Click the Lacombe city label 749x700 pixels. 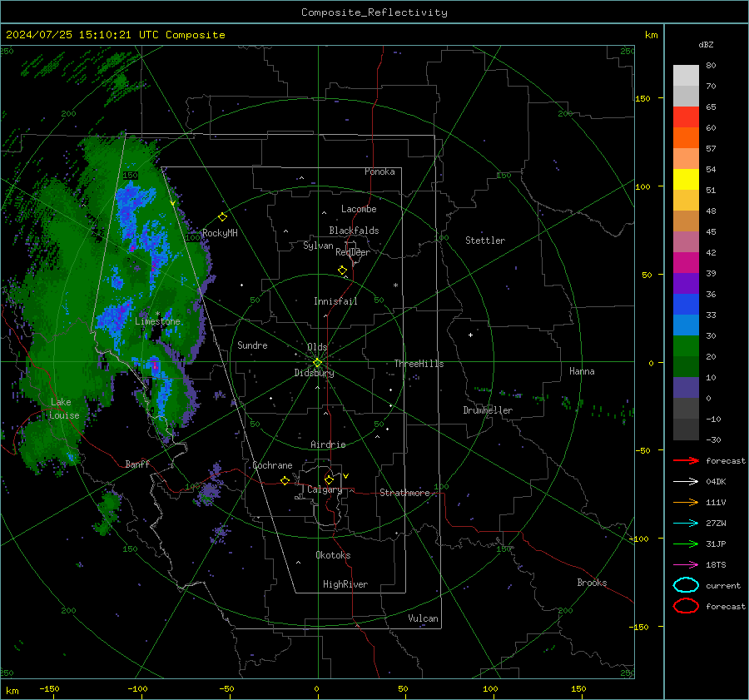click(x=359, y=209)
